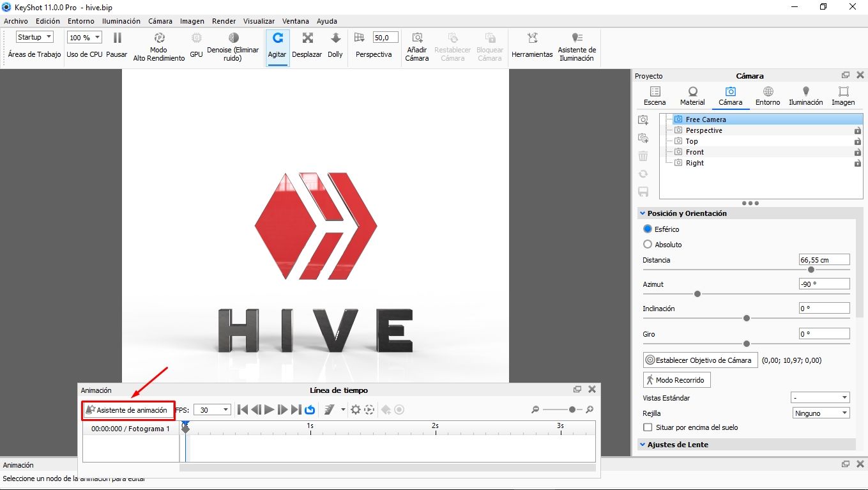Toggle the lock on the Top camera

pyautogui.click(x=858, y=141)
